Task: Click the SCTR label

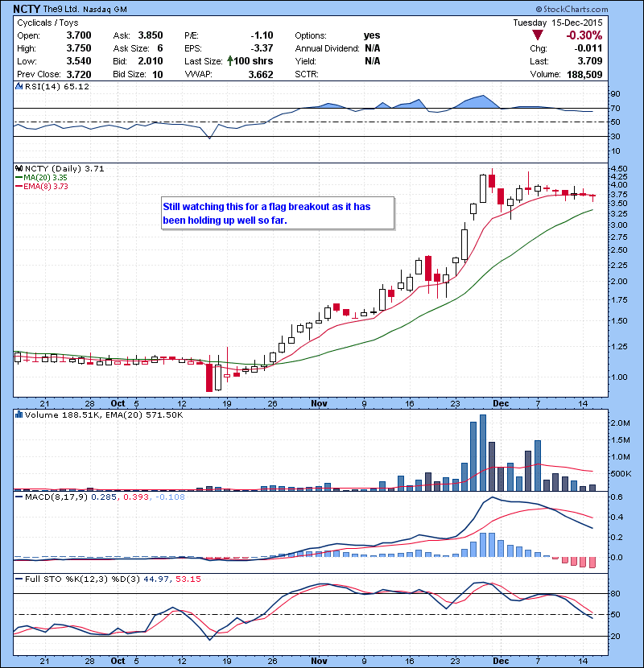Action: click(x=307, y=75)
